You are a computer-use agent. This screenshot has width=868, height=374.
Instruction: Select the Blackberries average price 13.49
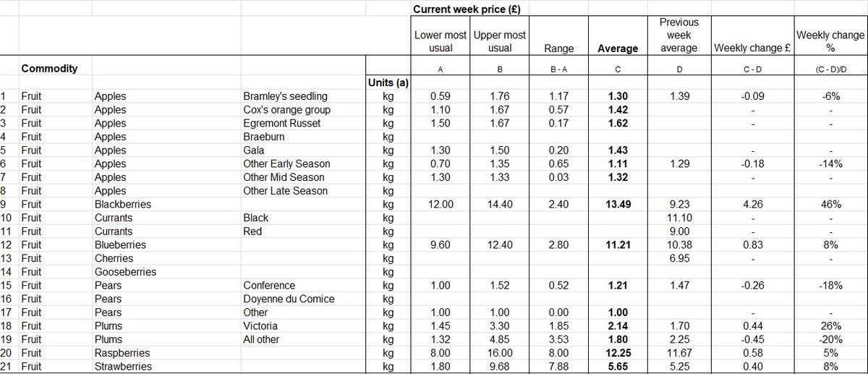(618, 205)
